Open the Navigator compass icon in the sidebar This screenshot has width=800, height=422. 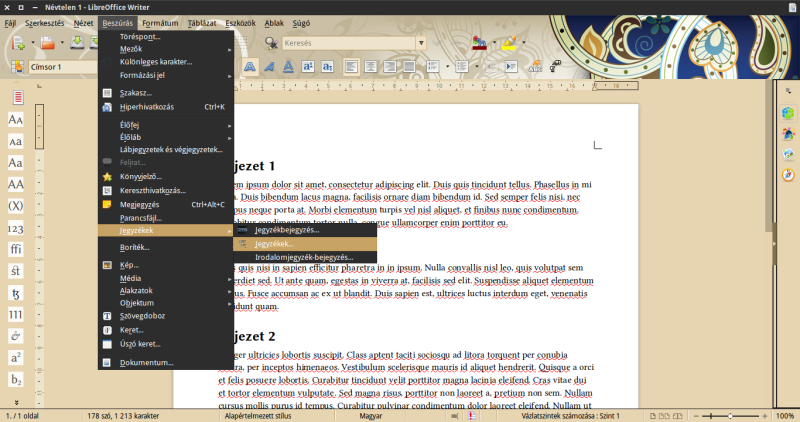point(788,175)
